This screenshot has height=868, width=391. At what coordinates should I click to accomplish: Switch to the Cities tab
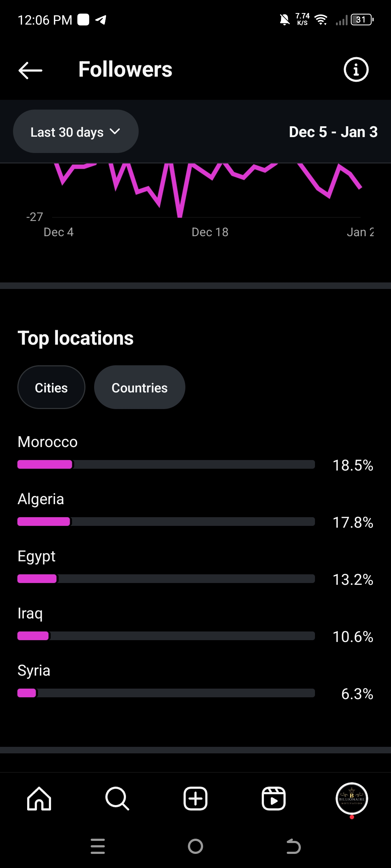[x=51, y=388]
